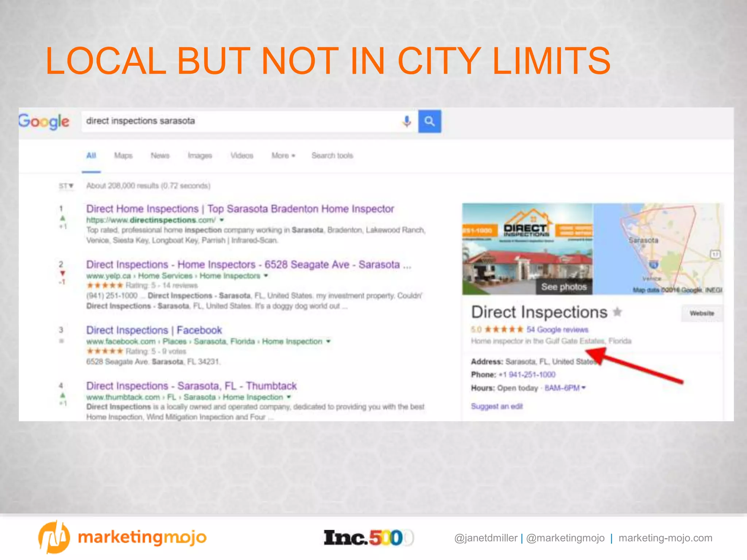The image size is (747, 560).
Task: Open the Images tab
Action: [x=200, y=156]
